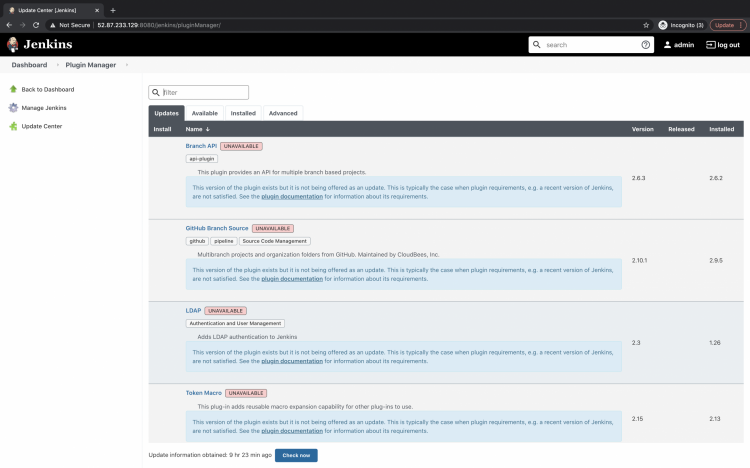Screen dimensions: 750x468
Task: Click the admin user icon
Action: 667,45
